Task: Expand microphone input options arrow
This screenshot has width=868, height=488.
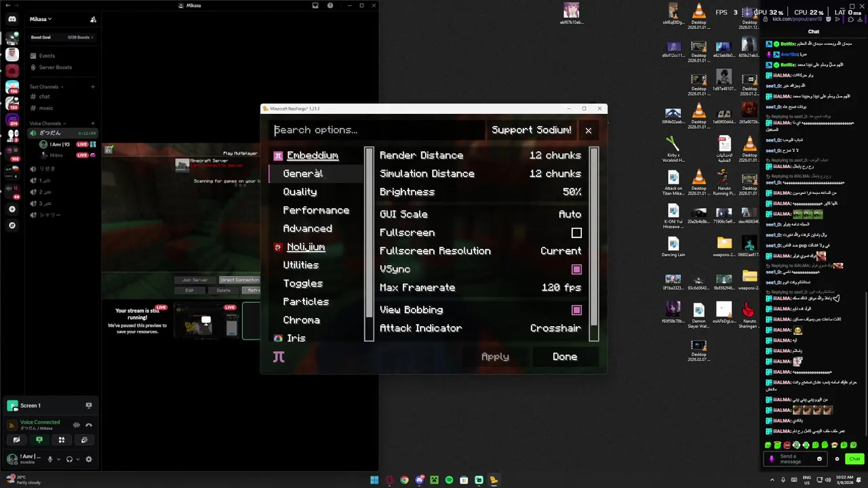Action: (x=58, y=460)
